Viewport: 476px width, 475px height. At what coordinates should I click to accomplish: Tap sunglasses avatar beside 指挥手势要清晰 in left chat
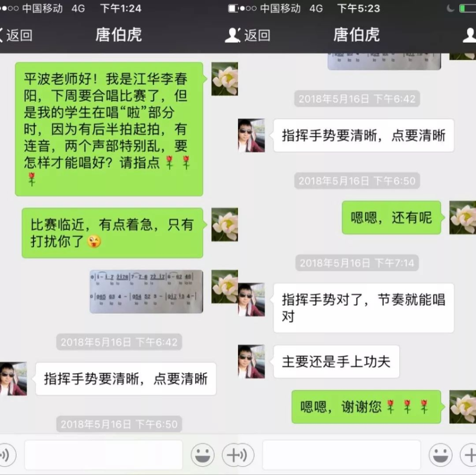[13, 379]
